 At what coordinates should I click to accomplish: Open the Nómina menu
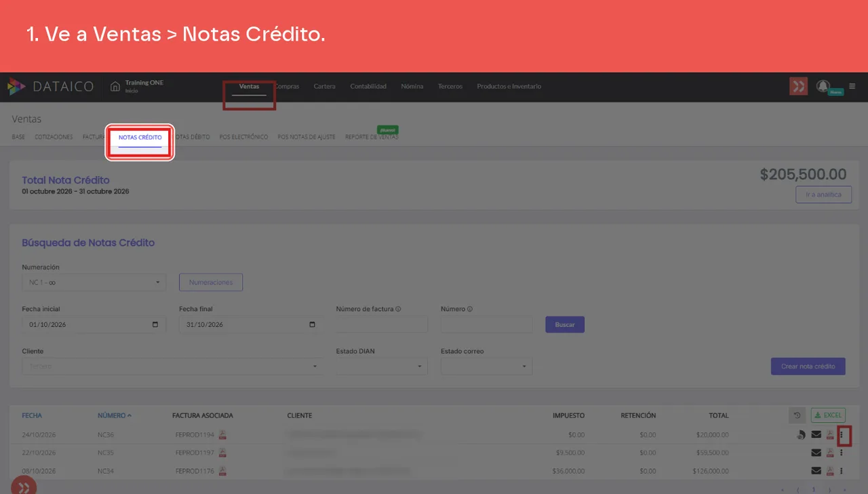click(x=412, y=86)
